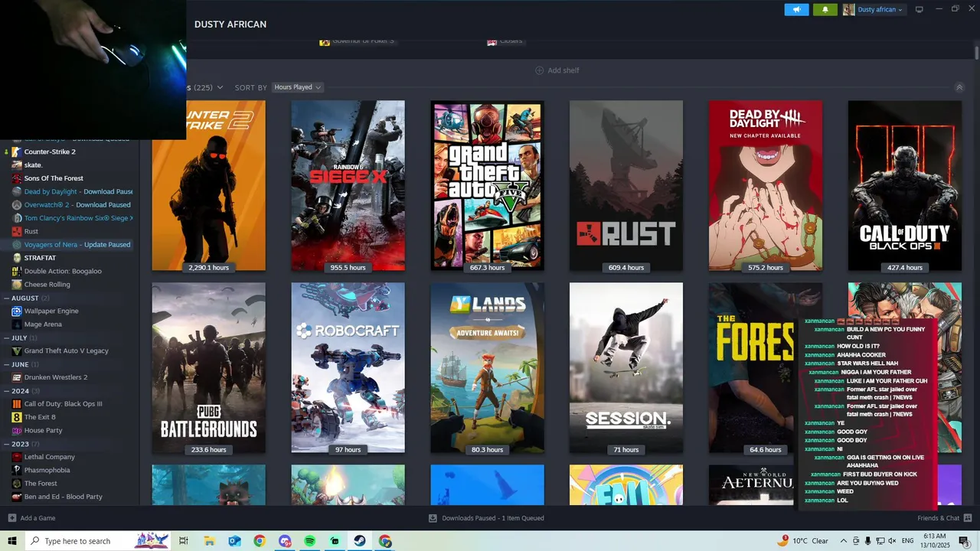Screen dimensions: 980x551
Task: Click the microphone tray icon
Action: [867, 541]
